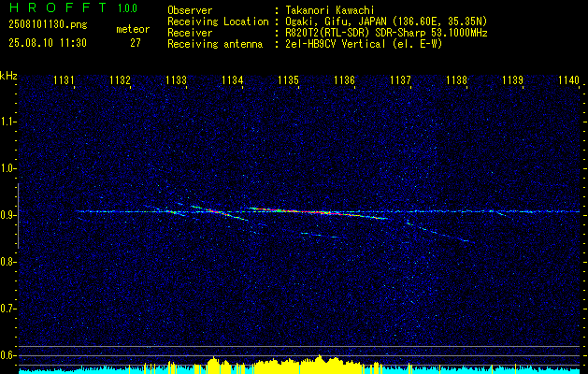Click the kHz axis label
This screenshot has height=374, width=588.
pyautogui.click(x=8, y=76)
